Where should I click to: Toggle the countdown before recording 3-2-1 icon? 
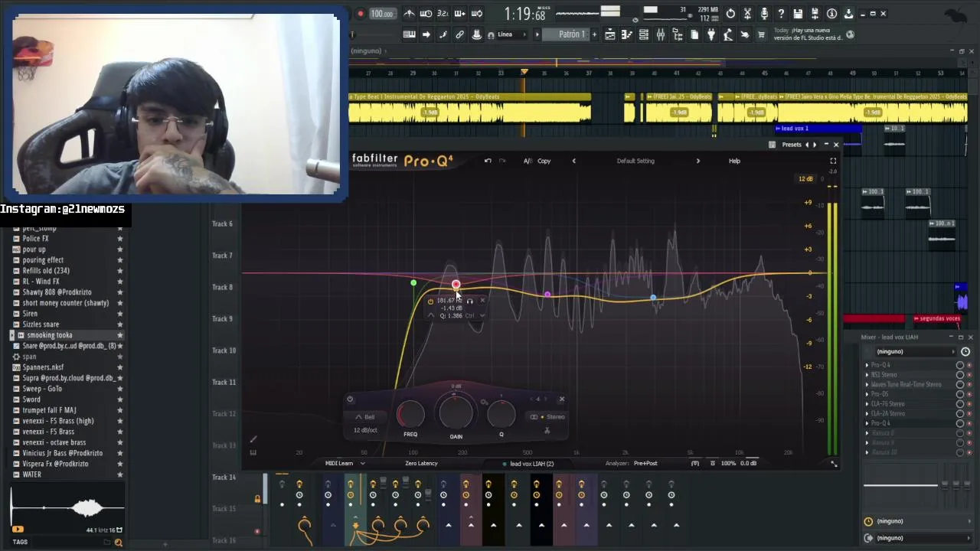click(443, 14)
